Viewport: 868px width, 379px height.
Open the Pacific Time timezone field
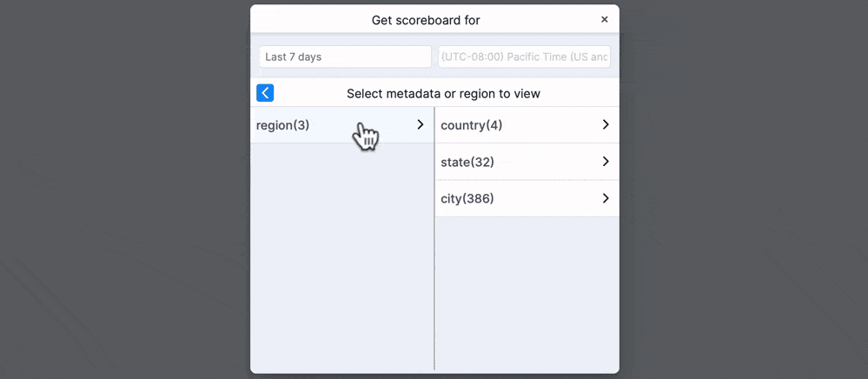click(x=524, y=57)
